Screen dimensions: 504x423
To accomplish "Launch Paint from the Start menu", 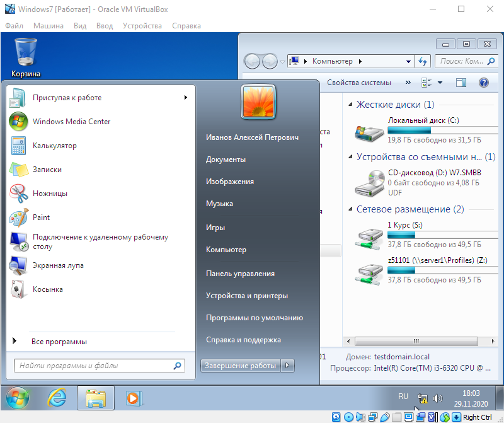I will [41, 217].
